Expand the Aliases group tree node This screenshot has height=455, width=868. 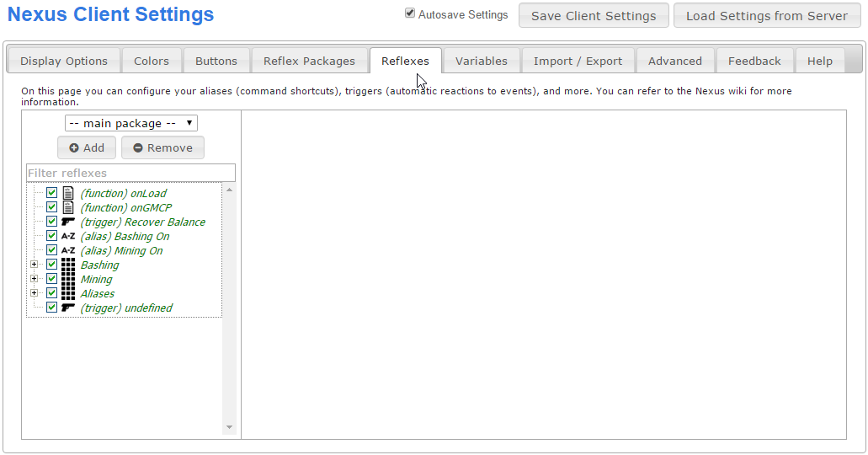tap(34, 293)
